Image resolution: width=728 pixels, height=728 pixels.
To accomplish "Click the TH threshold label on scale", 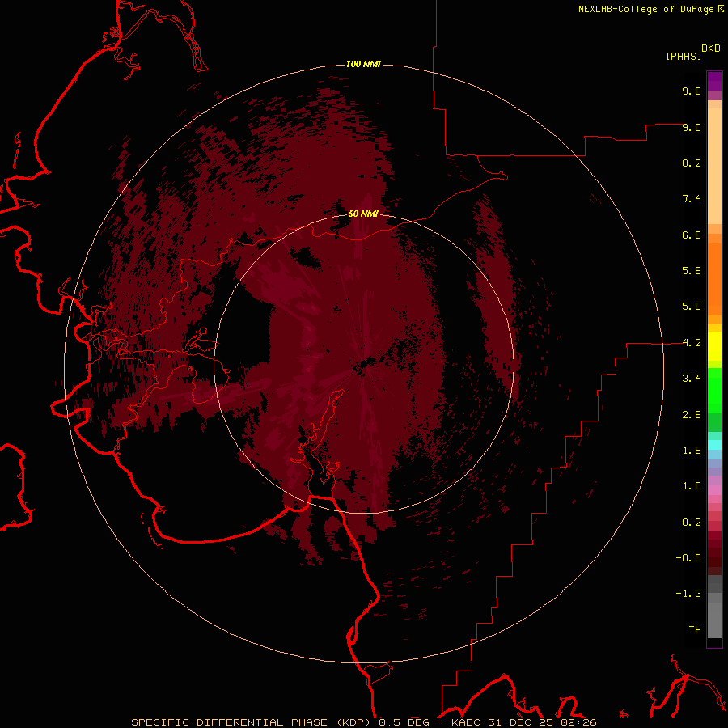I will coord(695,630).
